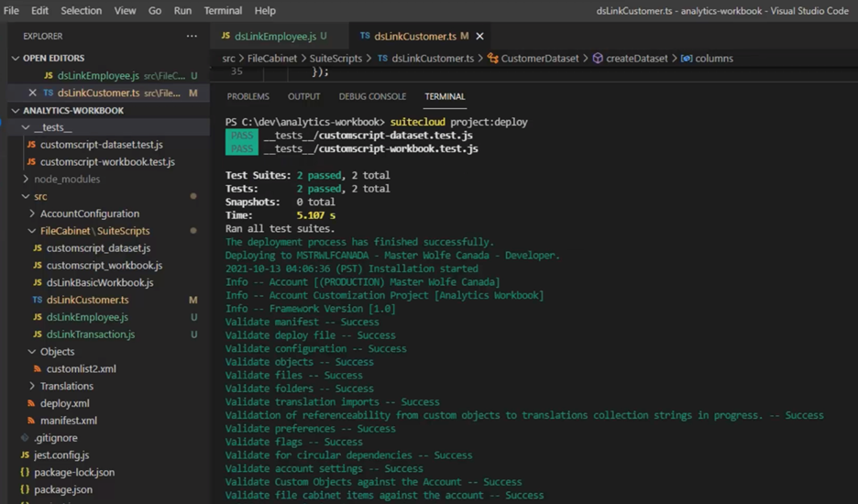Viewport: 858px width, 504px height.
Task: Open the Go menu
Action: pos(155,10)
